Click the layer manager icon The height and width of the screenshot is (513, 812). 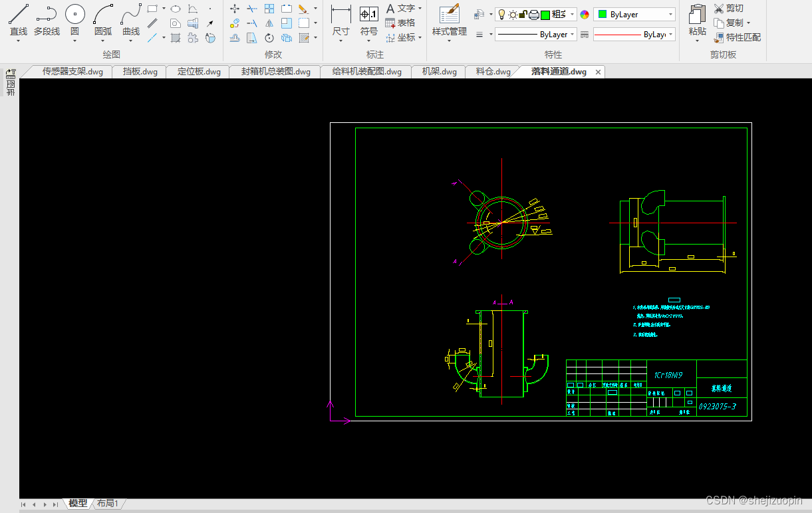point(479,14)
